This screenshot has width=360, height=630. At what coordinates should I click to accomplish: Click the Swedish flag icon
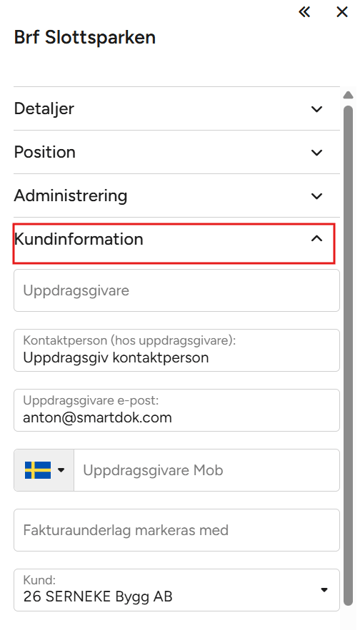[38, 470]
